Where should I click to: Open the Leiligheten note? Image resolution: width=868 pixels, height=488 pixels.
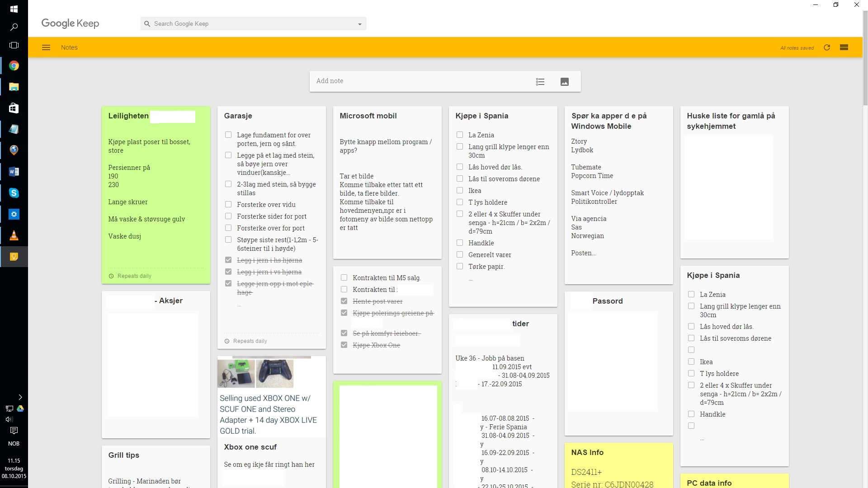click(156, 195)
